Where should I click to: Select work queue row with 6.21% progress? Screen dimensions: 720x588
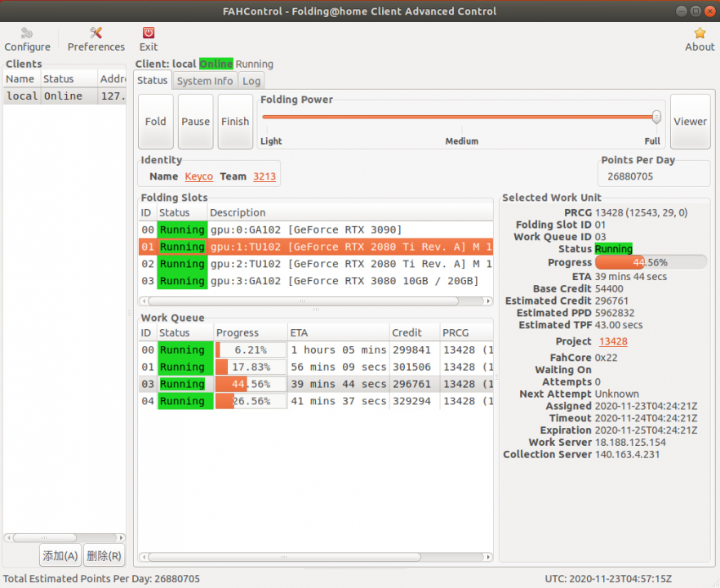pos(316,350)
